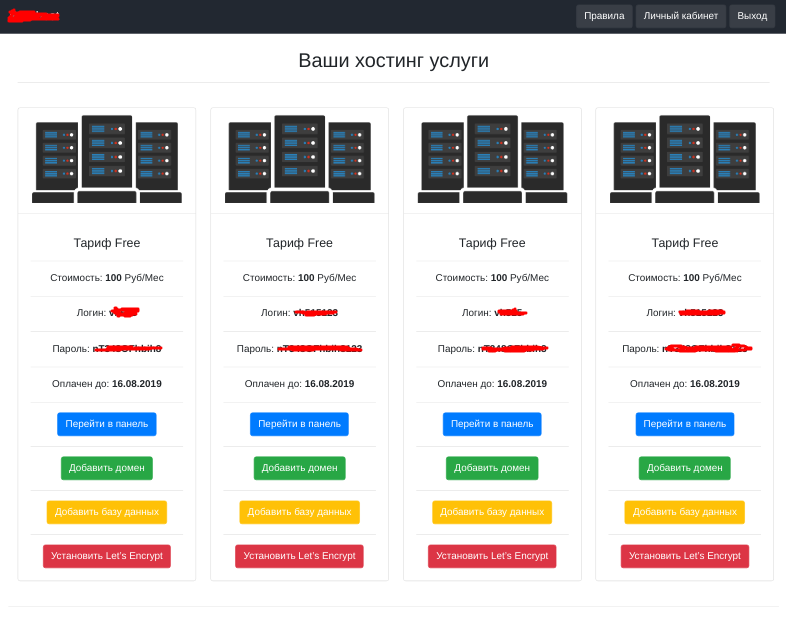Image resolution: width=786 pixels, height=623 pixels.
Task: Click the server rack image in fourth card
Action: (x=684, y=160)
